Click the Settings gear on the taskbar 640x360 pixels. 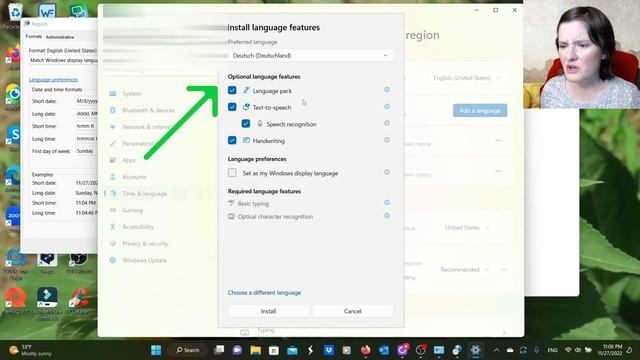point(475,350)
